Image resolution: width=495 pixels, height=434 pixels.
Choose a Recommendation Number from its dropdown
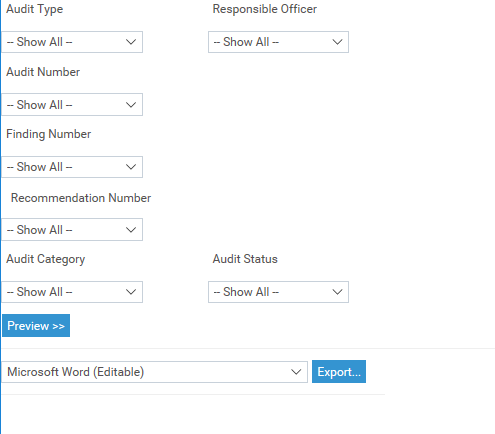coord(72,230)
